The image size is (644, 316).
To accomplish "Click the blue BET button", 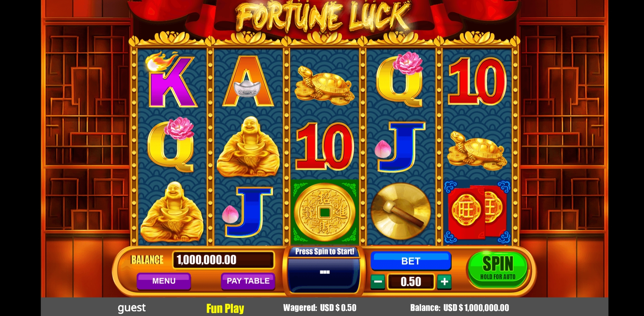I will [411, 261].
